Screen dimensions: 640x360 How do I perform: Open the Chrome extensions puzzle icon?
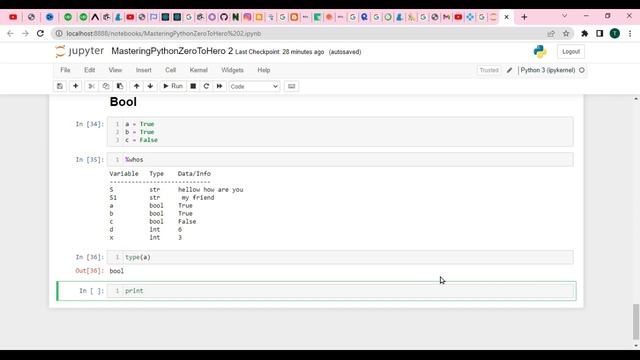click(584, 33)
